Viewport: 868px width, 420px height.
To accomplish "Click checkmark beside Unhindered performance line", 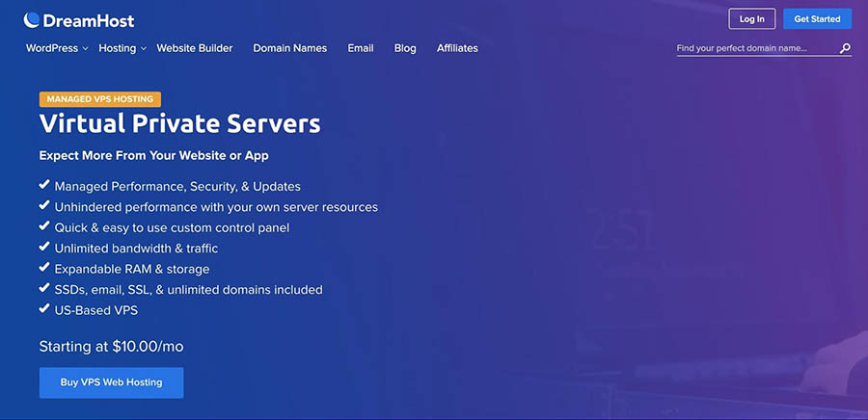I will tap(44, 205).
